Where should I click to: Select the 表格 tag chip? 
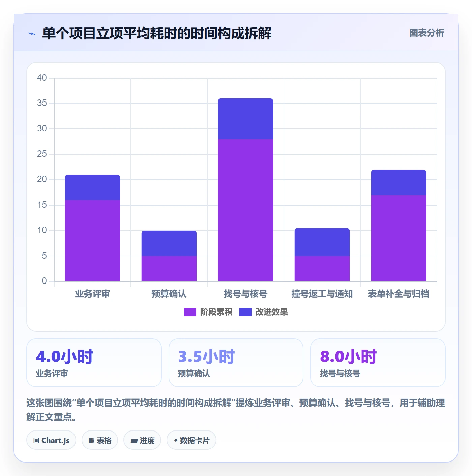pyautogui.click(x=100, y=440)
